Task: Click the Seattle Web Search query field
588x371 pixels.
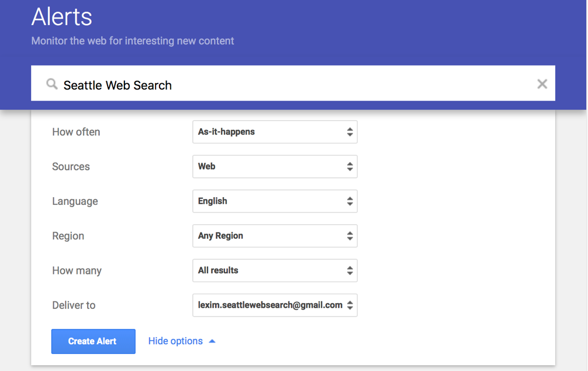Action: (x=293, y=83)
